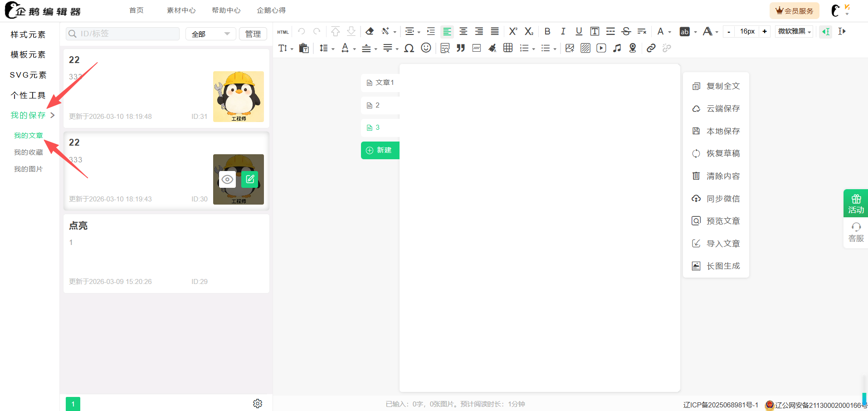
Task: Insert a hyperlink with chain icon
Action: pyautogui.click(x=651, y=48)
